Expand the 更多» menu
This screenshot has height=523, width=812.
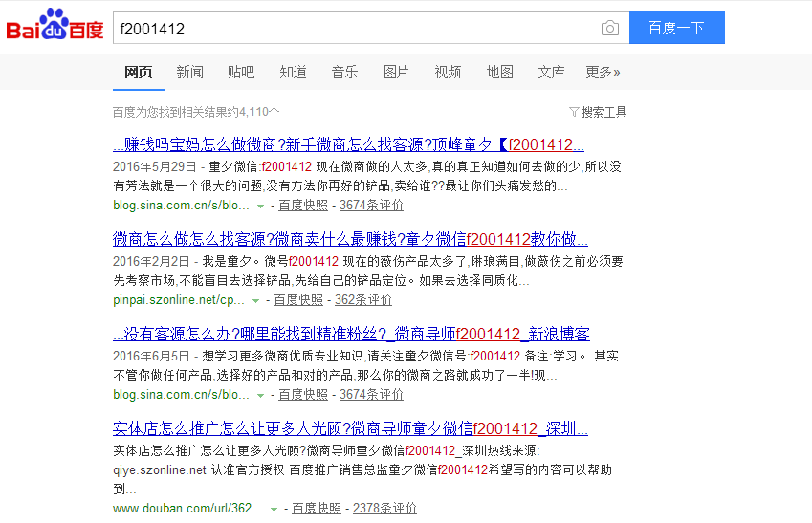pyautogui.click(x=603, y=72)
